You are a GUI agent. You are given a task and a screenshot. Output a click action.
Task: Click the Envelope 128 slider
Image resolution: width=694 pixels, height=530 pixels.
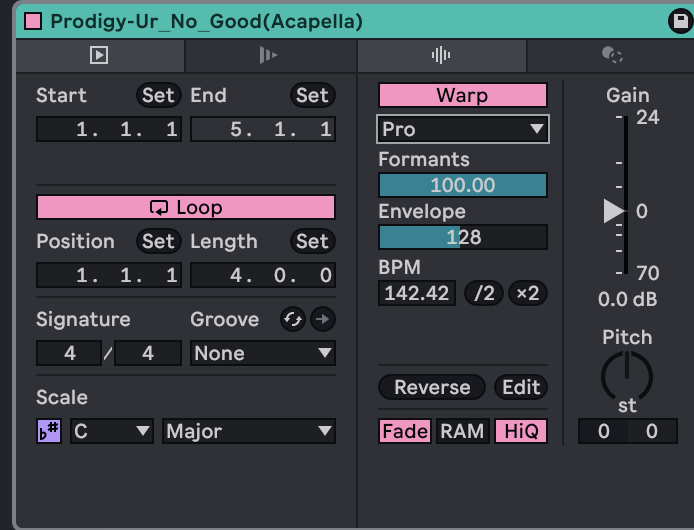coord(463,237)
